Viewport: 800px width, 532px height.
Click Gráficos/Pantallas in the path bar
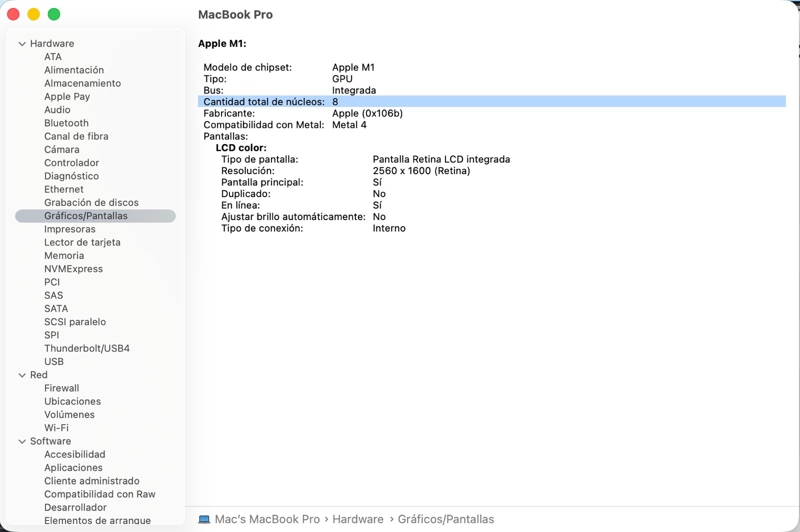pos(446,519)
